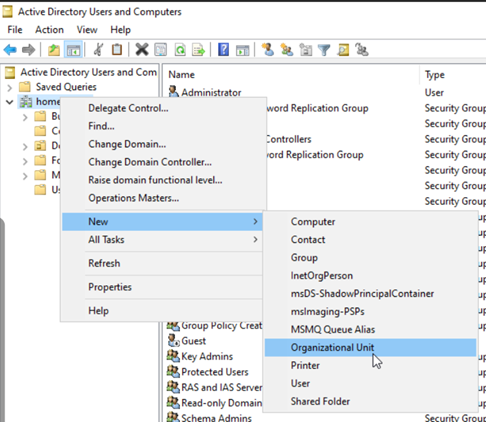Click the home domain icon in tree

(x=26, y=101)
